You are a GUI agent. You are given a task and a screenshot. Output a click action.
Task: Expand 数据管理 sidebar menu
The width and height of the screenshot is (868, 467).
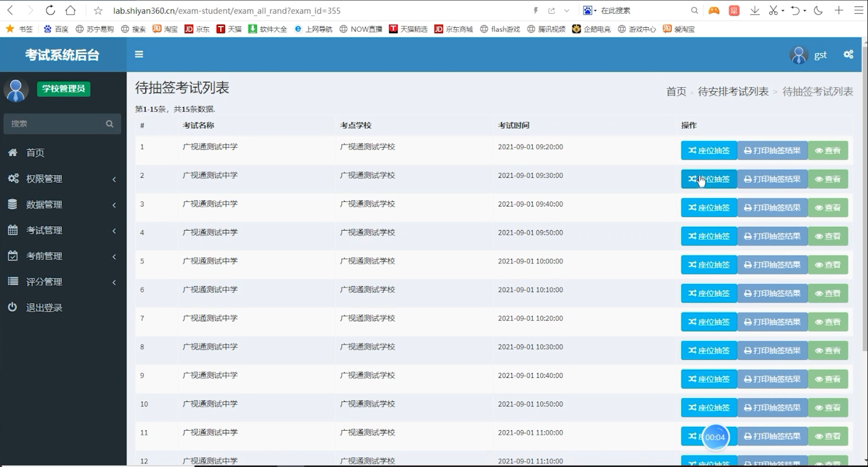[x=63, y=204]
